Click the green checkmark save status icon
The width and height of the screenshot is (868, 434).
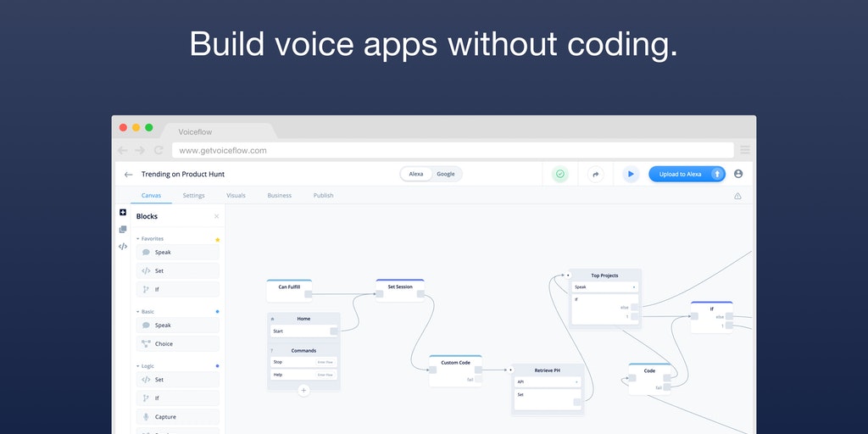coord(560,174)
